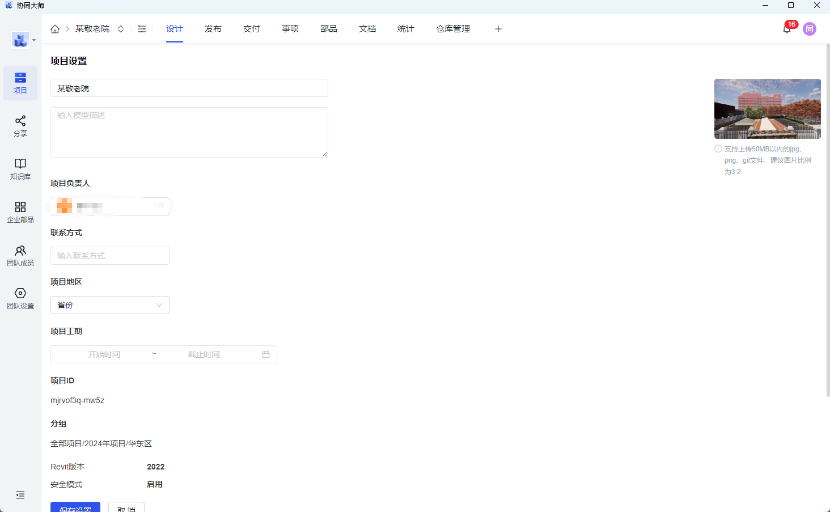Open 团队成员 team members page
Image resolution: width=830 pixels, height=512 pixels.
pyautogui.click(x=20, y=255)
